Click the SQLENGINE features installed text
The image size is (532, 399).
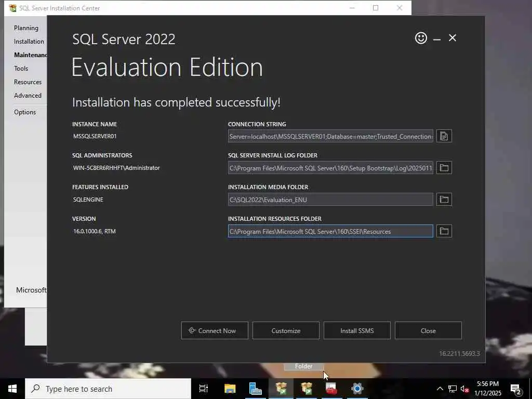pyautogui.click(x=88, y=199)
